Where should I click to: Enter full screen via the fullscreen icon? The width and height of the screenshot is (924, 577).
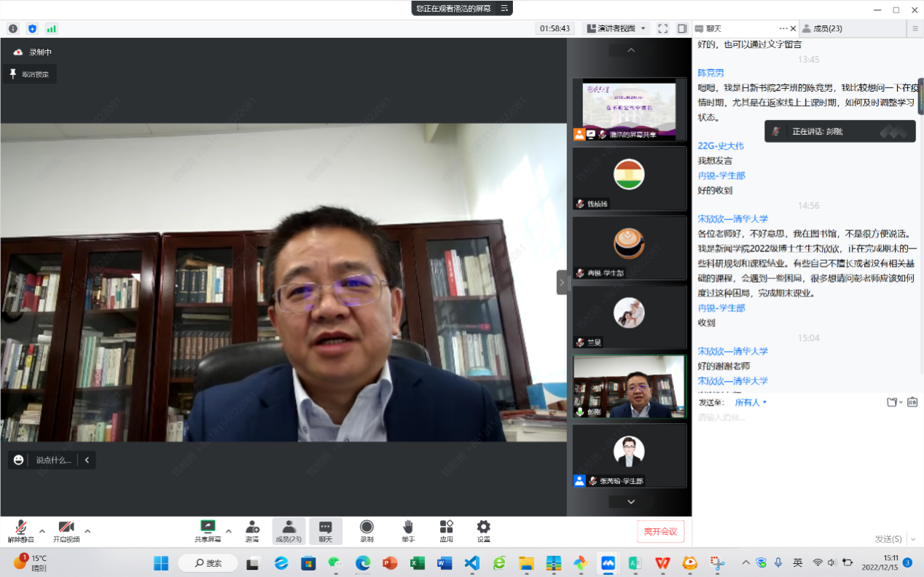pos(662,28)
